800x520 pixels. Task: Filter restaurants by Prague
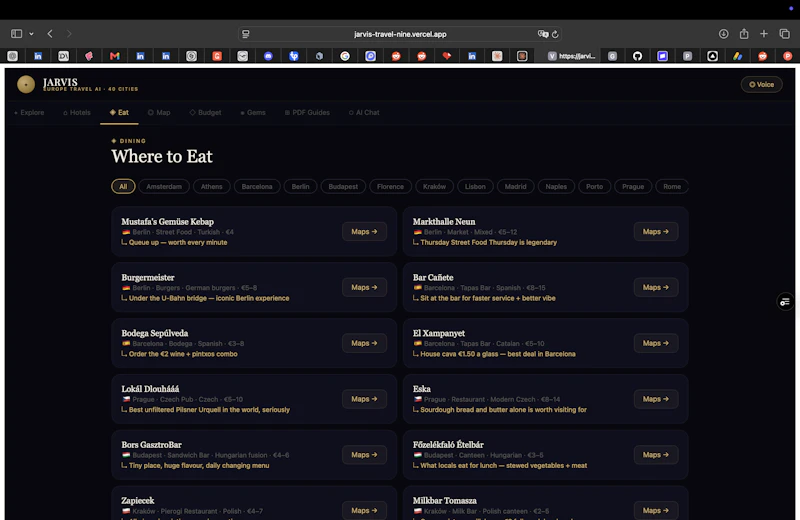coord(633,187)
